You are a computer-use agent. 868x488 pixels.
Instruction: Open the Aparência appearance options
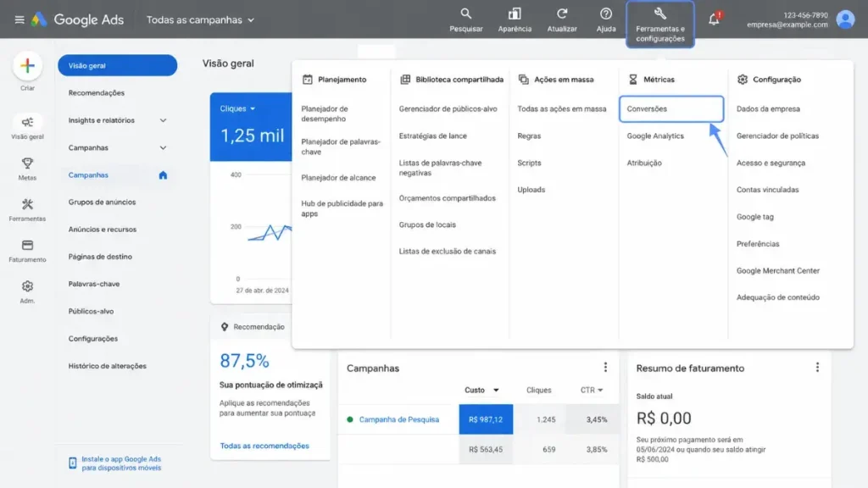click(x=515, y=20)
